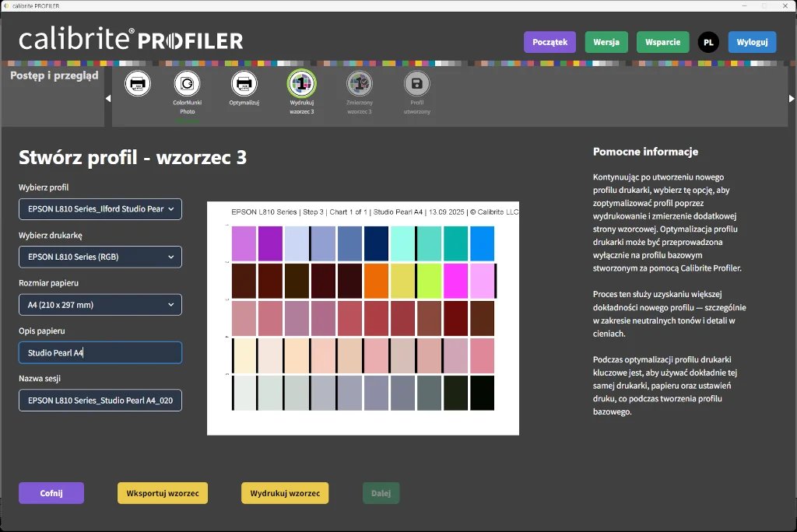This screenshot has height=532, width=797.
Task: Click inside the Opis papieru text field
Action: [100, 352]
